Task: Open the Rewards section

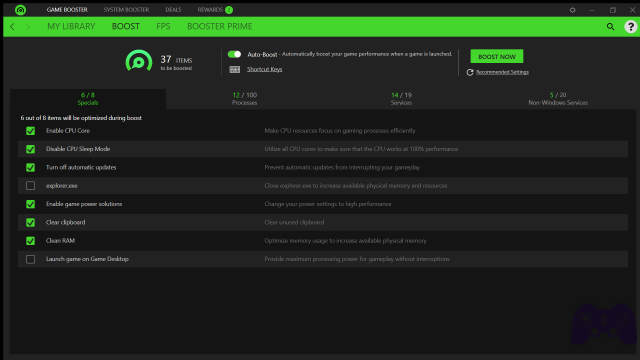Action: tap(210, 10)
